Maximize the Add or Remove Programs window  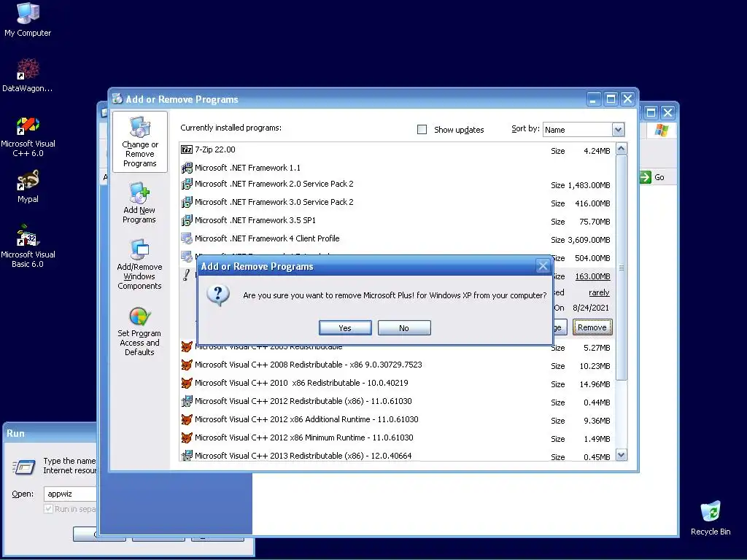611,99
